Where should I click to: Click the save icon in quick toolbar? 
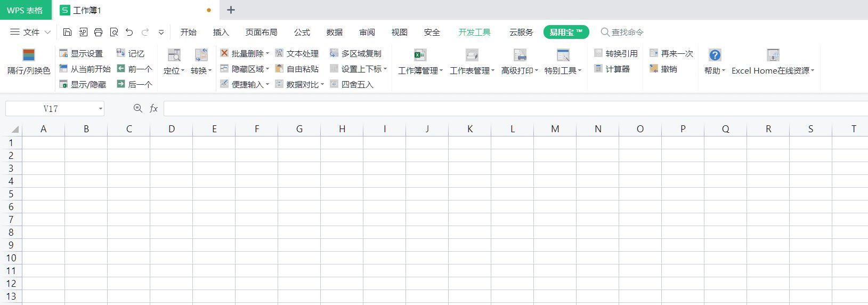(x=67, y=32)
